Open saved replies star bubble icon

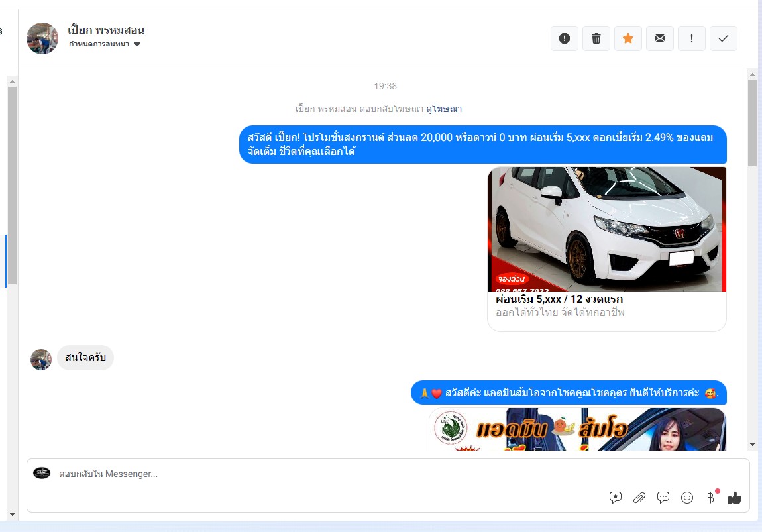(x=616, y=498)
